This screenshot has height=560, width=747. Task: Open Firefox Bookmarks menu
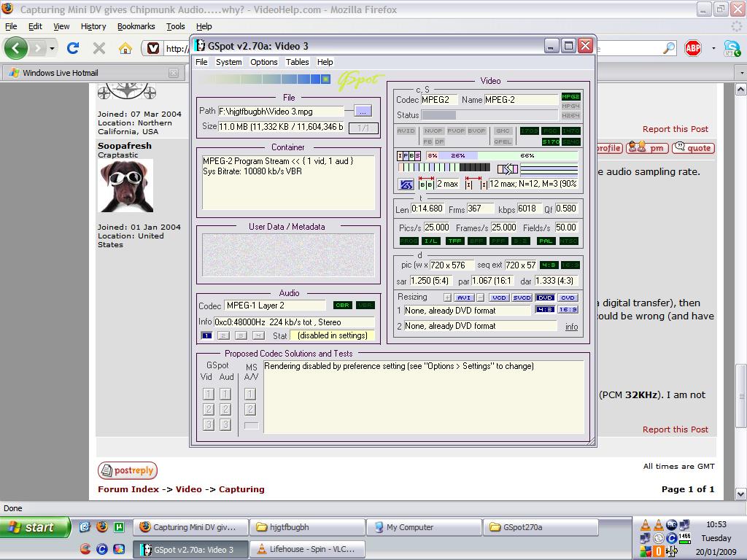pyautogui.click(x=136, y=26)
